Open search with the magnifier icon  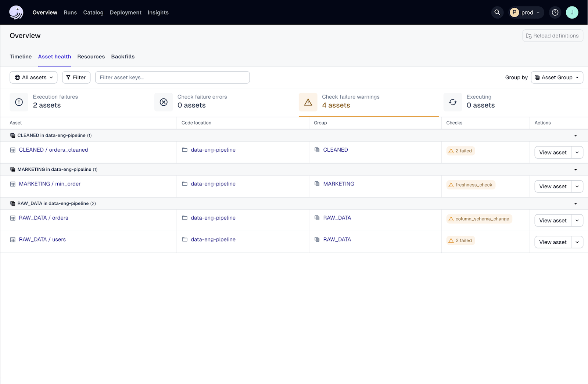pos(497,12)
